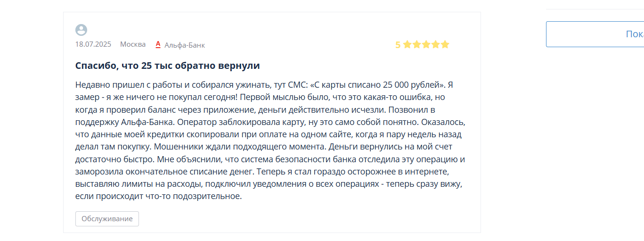The width and height of the screenshot is (644, 241).
Task: Click the partially visible Пока button
Action: (595, 34)
